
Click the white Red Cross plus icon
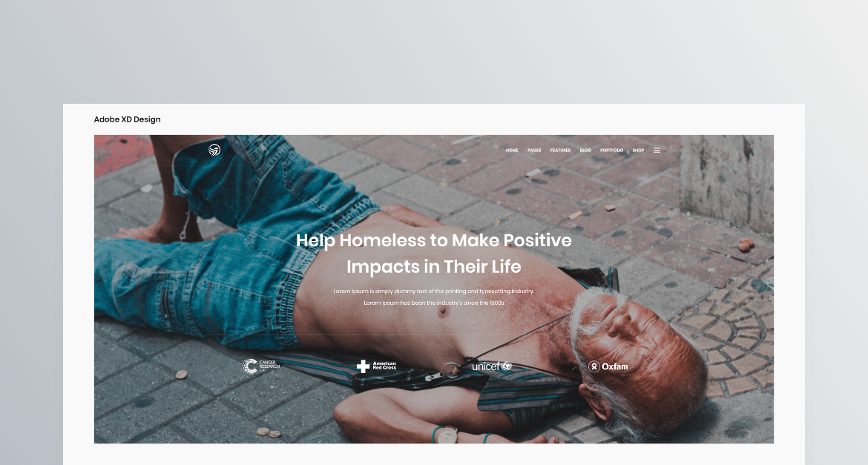tap(363, 366)
